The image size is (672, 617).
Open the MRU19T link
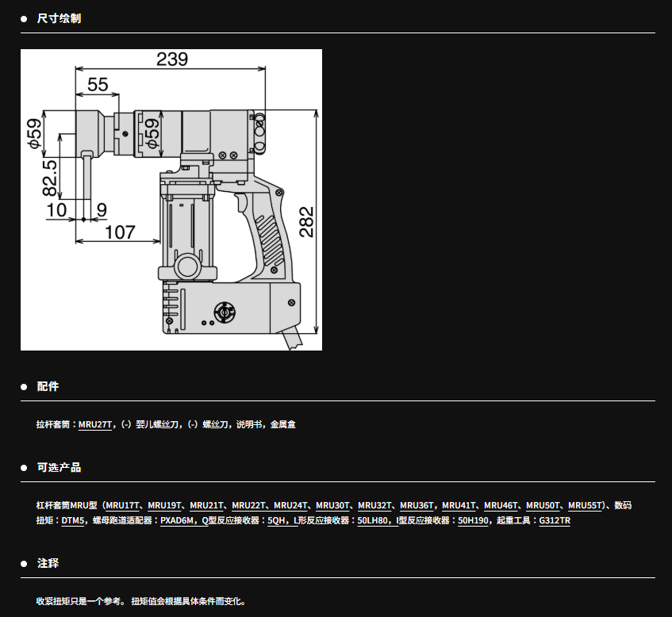165,505
